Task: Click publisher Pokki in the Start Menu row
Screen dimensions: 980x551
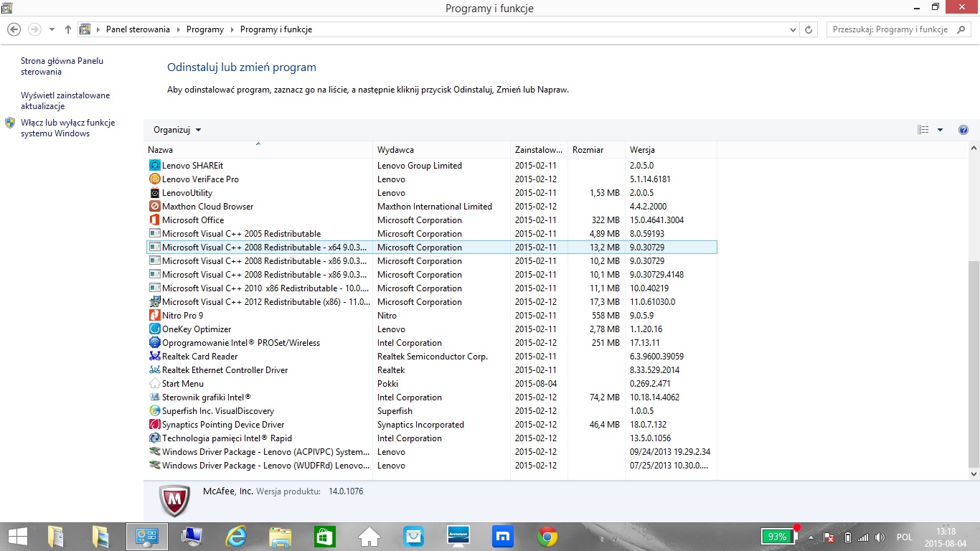Action: 388,384
